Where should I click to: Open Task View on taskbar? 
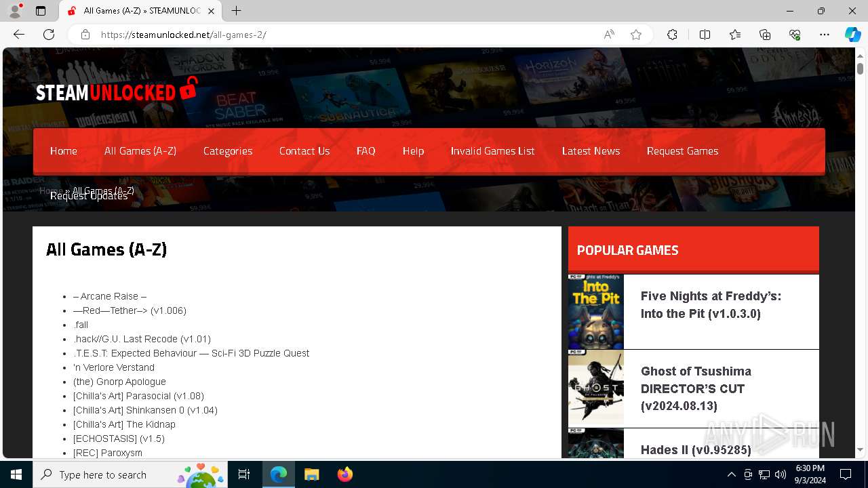244,474
